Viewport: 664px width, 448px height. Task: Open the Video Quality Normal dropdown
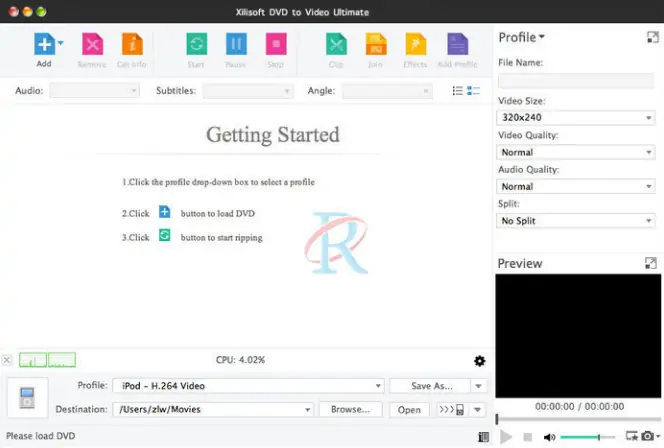[x=575, y=152]
